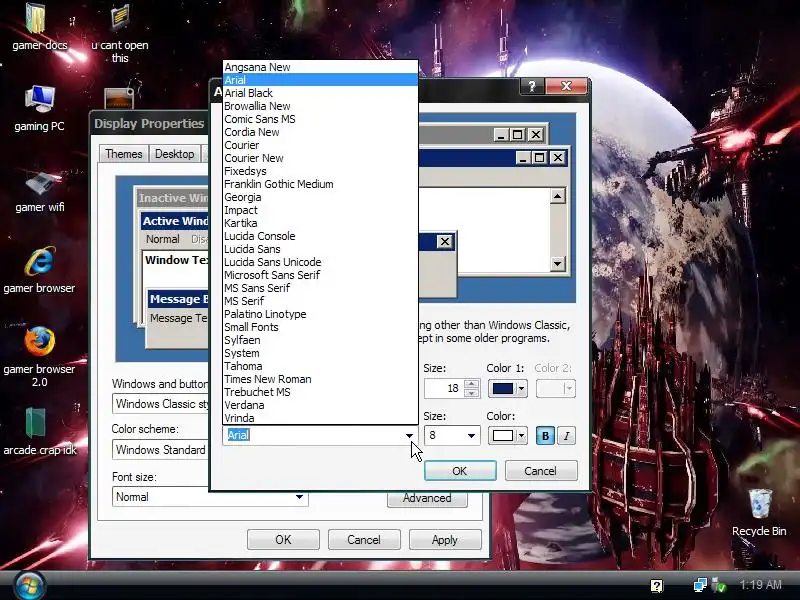Image resolution: width=800 pixels, height=600 pixels.
Task: Click Cancel in Advanced Appearance dialog
Action: pyautogui.click(x=541, y=470)
